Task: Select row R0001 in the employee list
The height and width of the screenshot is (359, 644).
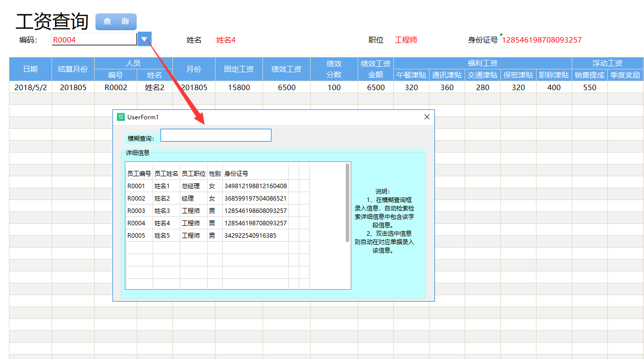Action: pos(217,186)
